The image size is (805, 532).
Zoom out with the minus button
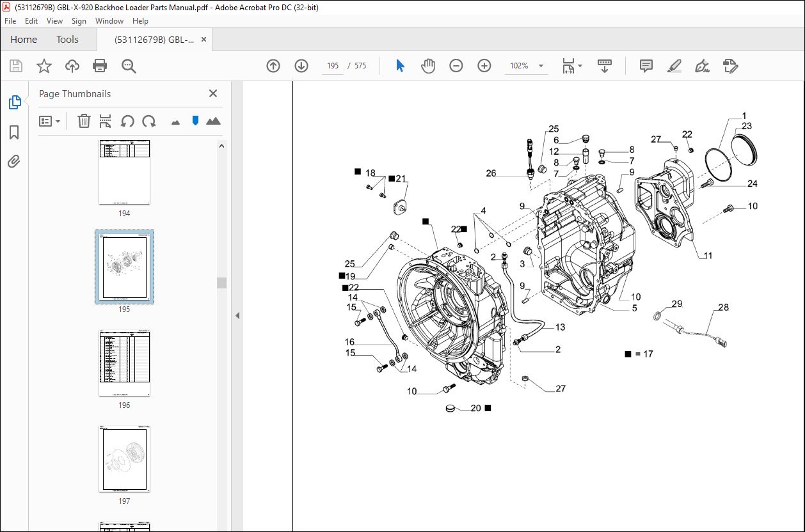click(456, 66)
